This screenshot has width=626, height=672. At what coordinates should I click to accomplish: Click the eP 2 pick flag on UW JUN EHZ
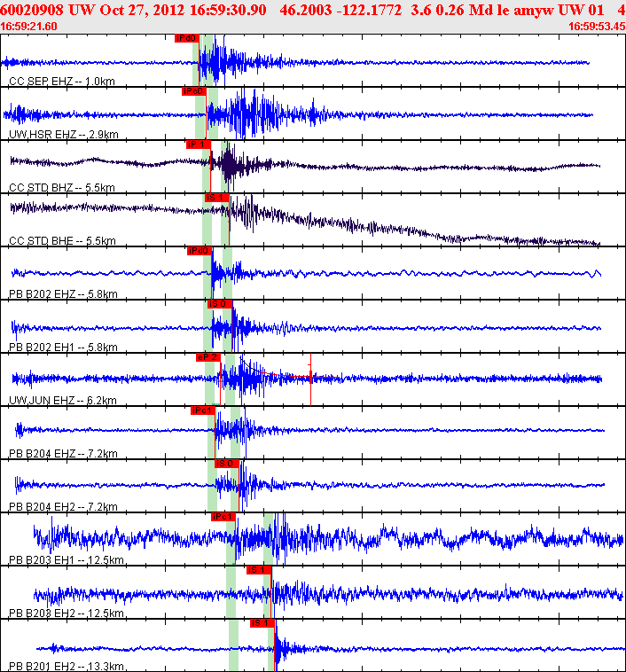tap(208, 357)
